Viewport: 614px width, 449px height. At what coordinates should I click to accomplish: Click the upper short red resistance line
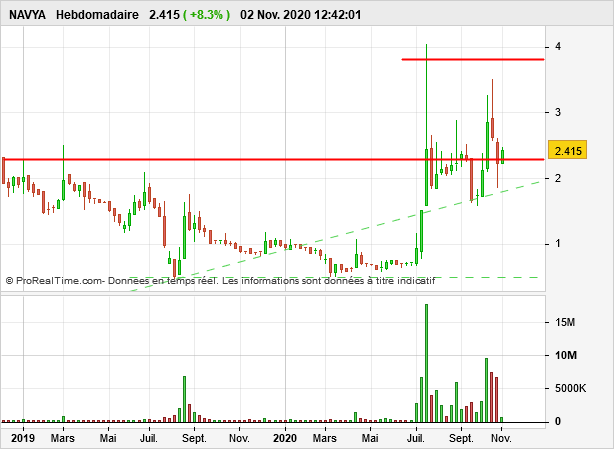tap(473, 60)
